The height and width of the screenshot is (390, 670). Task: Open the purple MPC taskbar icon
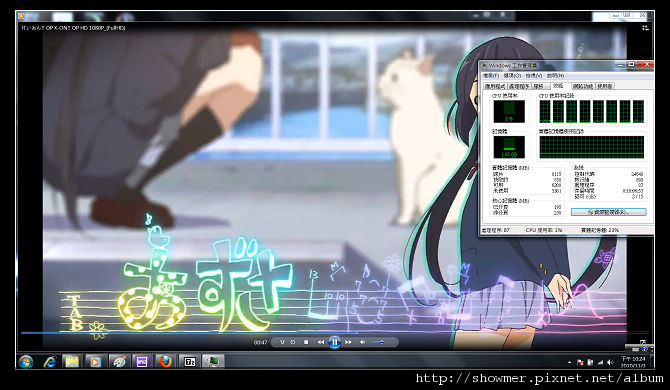(x=141, y=362)
